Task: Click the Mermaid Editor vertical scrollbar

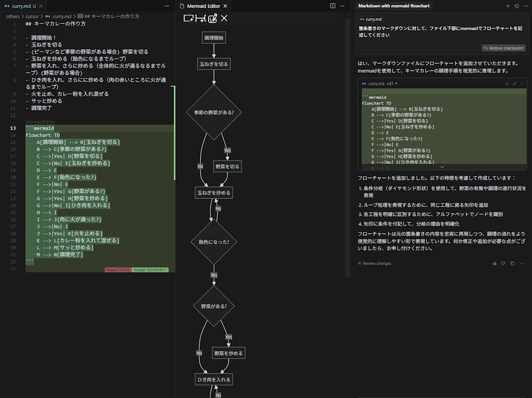Action: [x=348, y=148]
